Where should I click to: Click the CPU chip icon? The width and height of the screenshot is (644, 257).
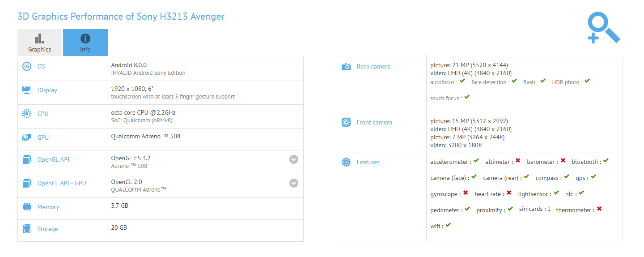[x=27, y=114]
